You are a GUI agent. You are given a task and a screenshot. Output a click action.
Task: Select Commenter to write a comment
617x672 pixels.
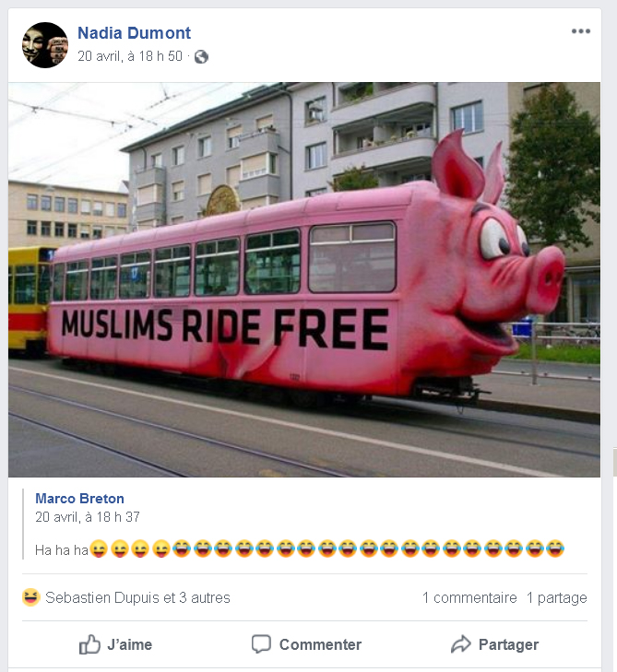click(x=320, y=644)
